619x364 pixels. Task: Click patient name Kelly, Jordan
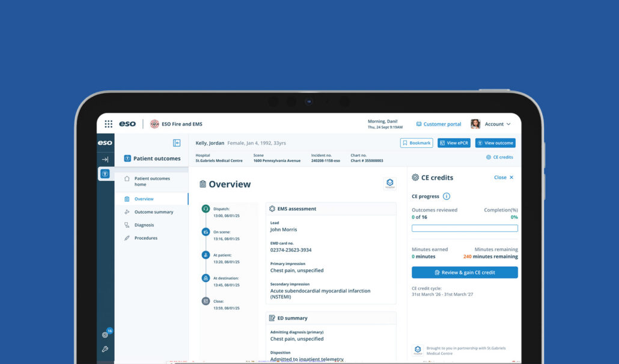click(210, 143)
